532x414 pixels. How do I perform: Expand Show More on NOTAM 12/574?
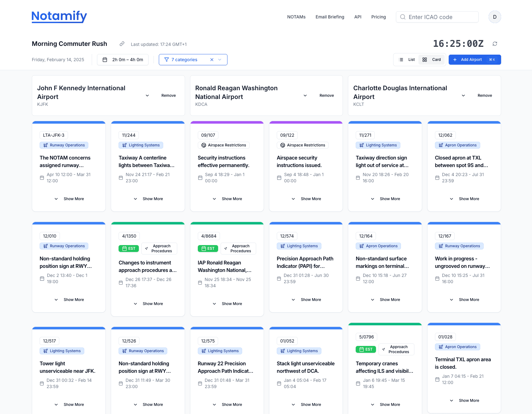tap(306, 300)
